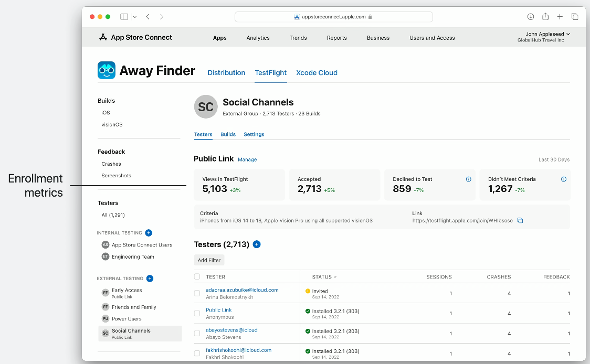Show tab overview icon
This screenshot has width=590, height=364.
click(x=575, y=17)
